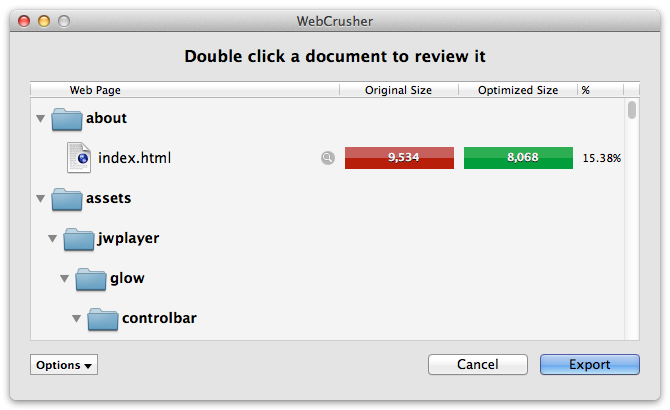Click the magnifier preview icon beside index.html

coord(328,158)
